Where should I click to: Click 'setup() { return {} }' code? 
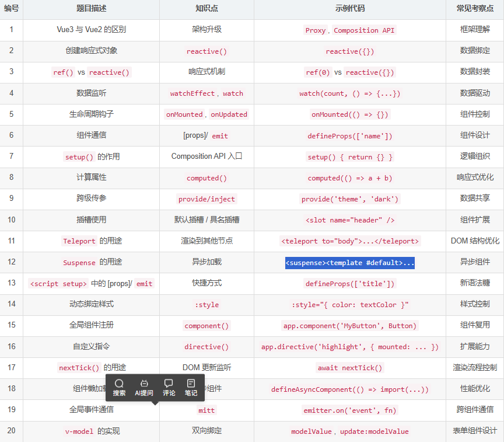350,157
